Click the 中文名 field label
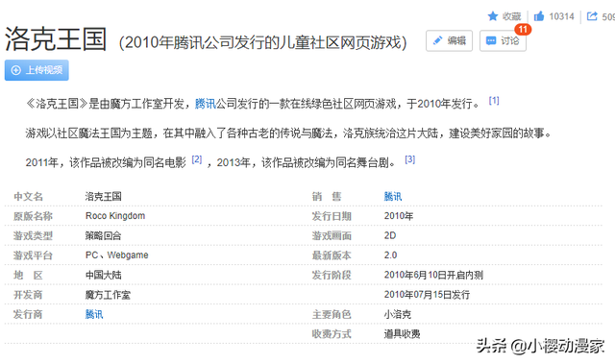The image size is (615, 364). point(28,196)
